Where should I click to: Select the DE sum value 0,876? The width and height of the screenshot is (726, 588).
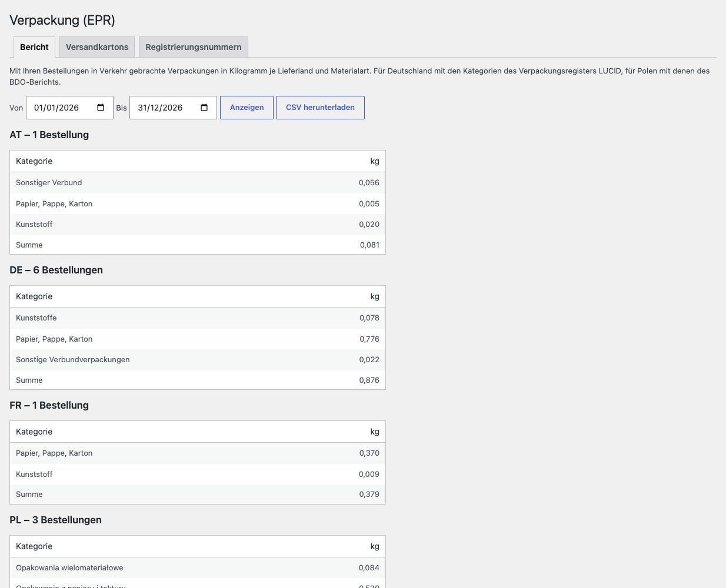click(369, 380)
